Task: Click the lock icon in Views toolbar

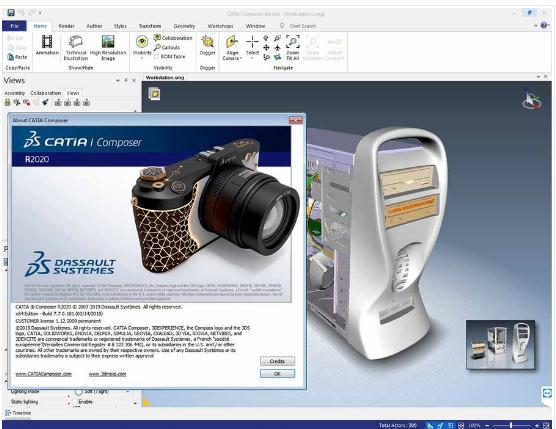Action: pyautogui.click(x=7, y=102)
